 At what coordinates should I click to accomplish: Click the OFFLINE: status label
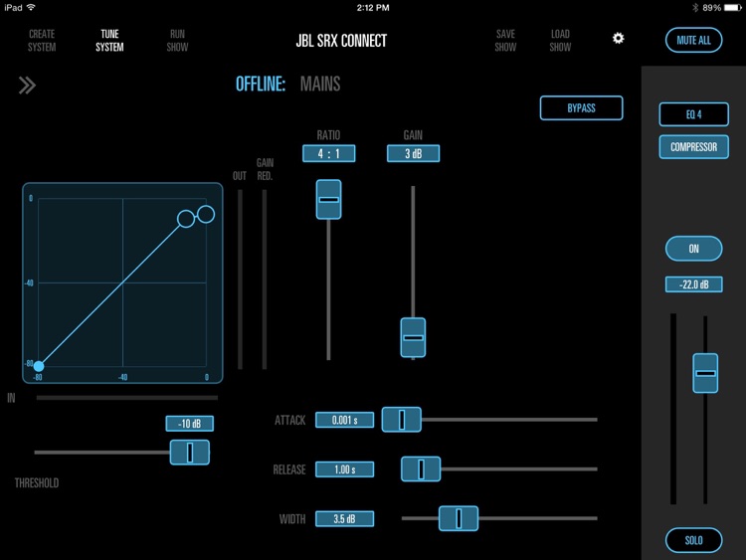tap(261, 85)
